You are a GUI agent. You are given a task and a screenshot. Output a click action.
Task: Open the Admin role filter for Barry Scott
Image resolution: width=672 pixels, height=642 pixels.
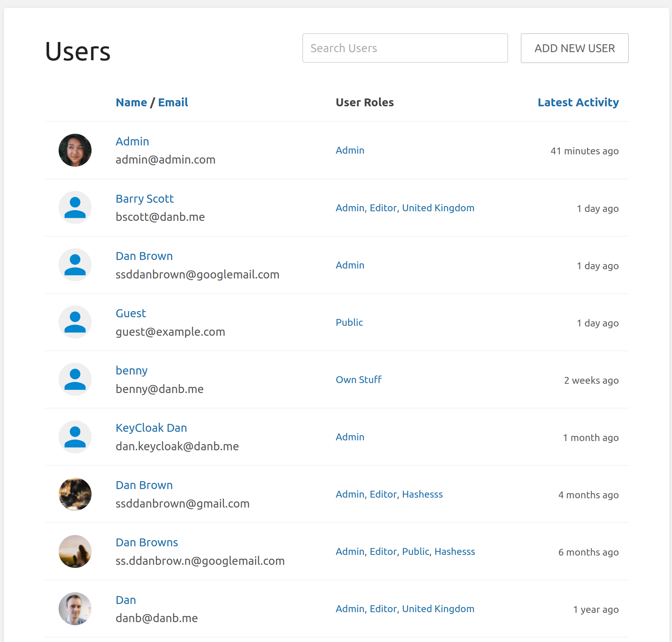(x=350, y=208)
